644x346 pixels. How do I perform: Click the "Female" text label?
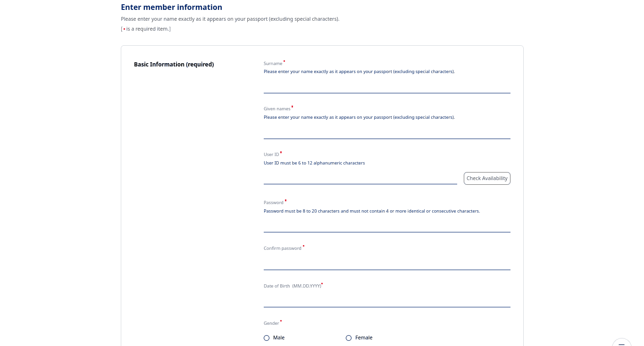click(364, 338)
